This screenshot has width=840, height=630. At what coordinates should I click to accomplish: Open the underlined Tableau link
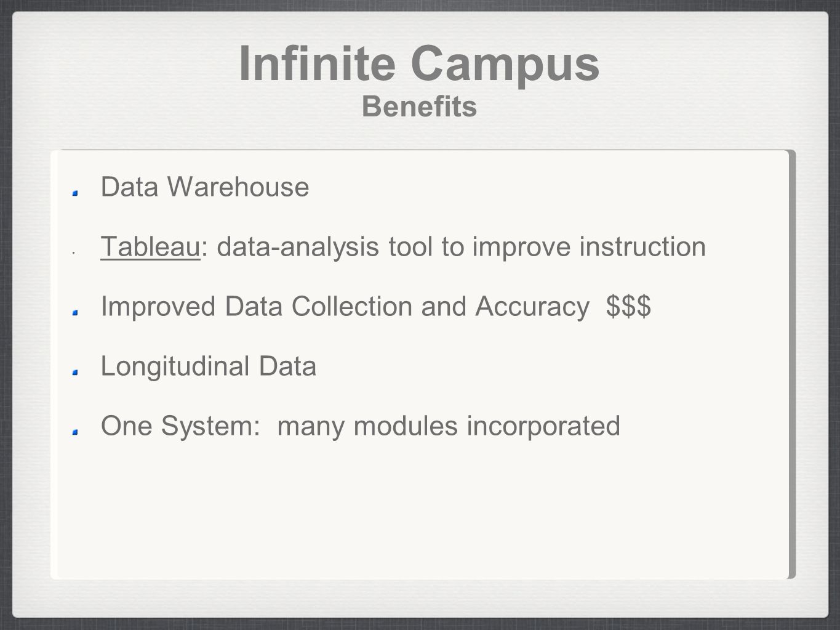(x=150, y=247)
